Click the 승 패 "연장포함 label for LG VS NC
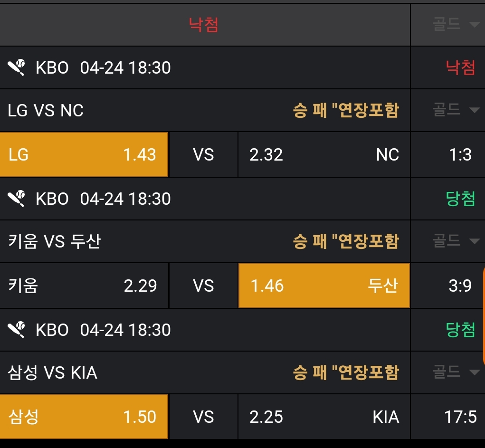Viewport: 485px width, 448px height. pyautogui.click(x=345, y=110)
